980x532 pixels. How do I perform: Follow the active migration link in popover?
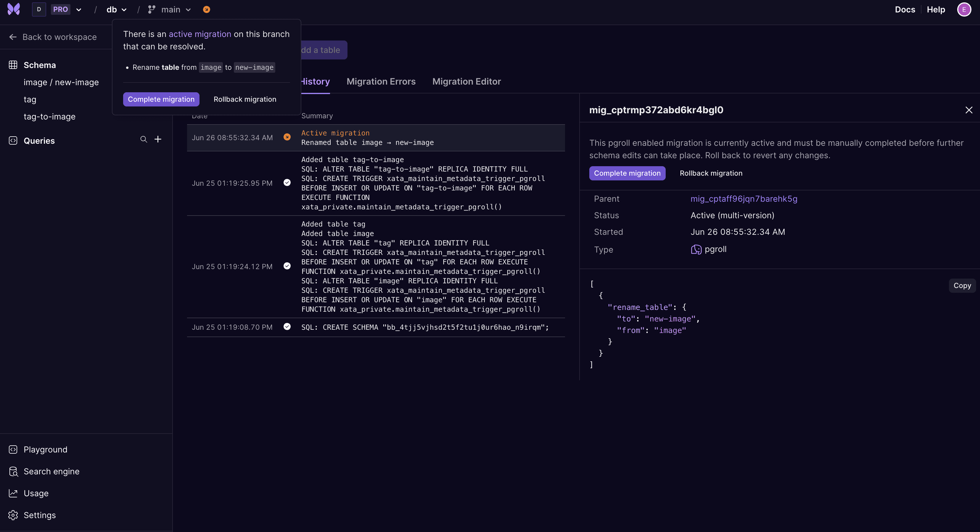200,34
